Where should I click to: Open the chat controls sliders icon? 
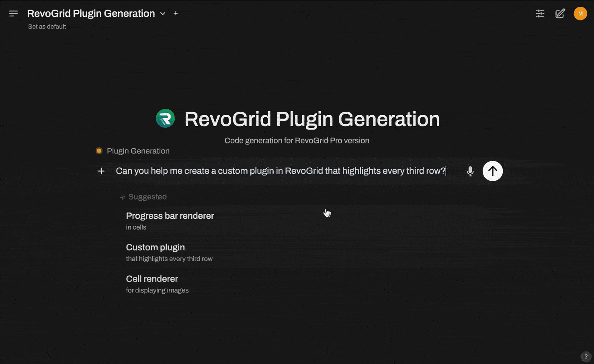(540, 14)
